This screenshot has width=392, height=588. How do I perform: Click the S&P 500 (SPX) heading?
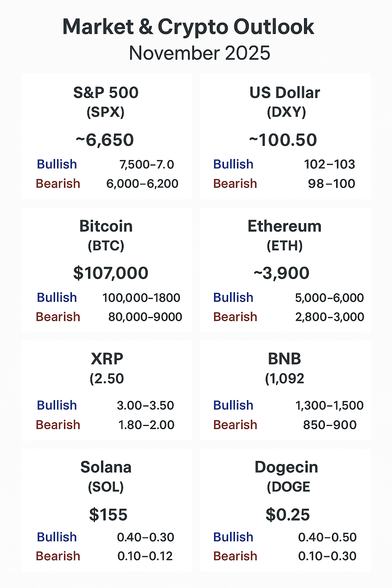[x=106, y=101]
